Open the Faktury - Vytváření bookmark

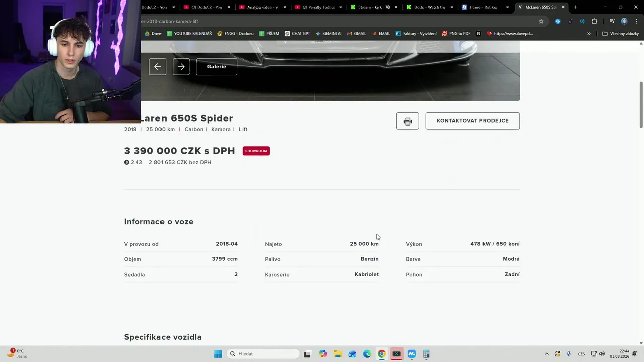(x=416, y=34)
